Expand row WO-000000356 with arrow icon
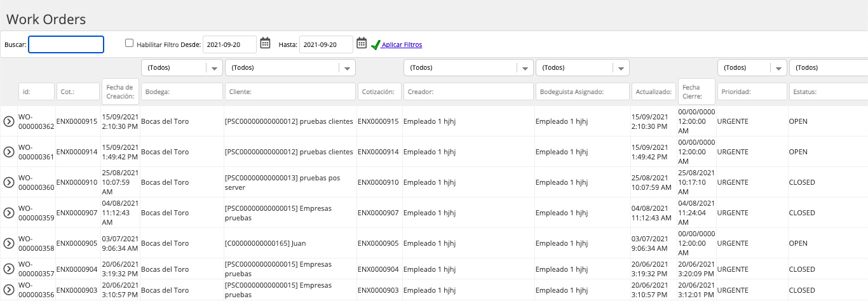This screenshot has height=301, width=868. tap(9, 290)
